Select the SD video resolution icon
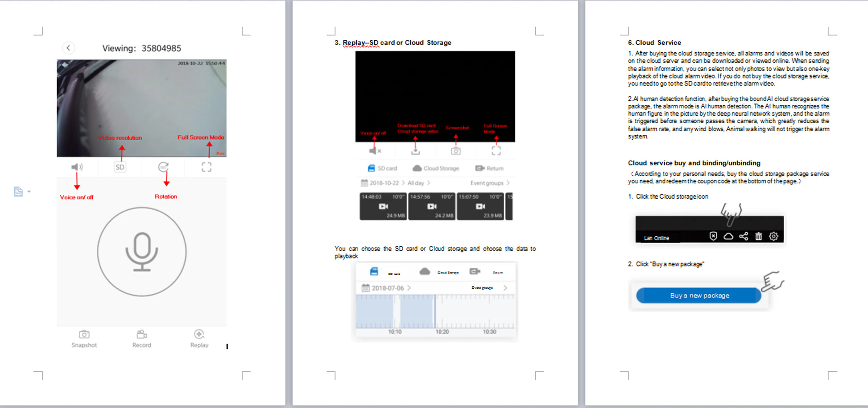Image resolution: width=868 pixels, height=408 pixels. coord(120,167)
